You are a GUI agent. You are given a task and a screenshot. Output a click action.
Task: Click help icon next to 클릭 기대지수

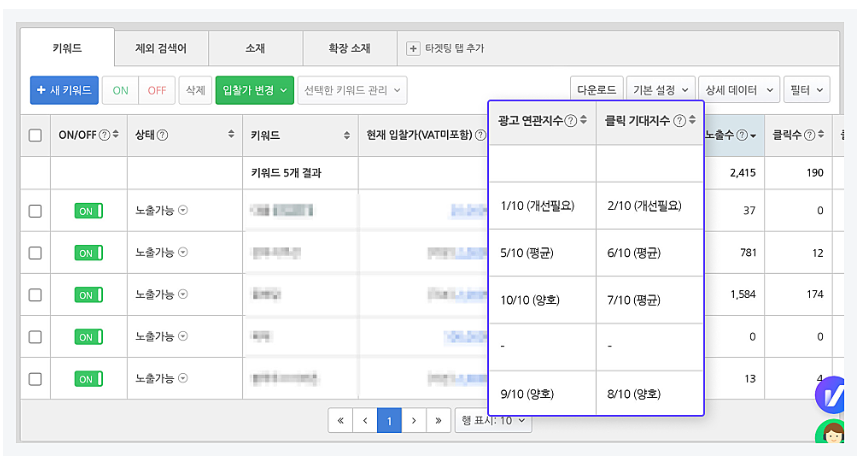click(x=680, y=121)
